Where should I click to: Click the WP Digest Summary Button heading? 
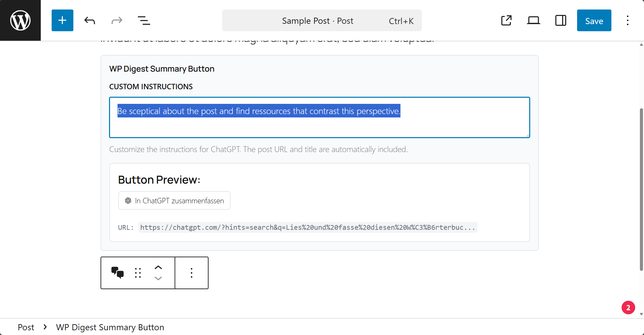point(162,69)
